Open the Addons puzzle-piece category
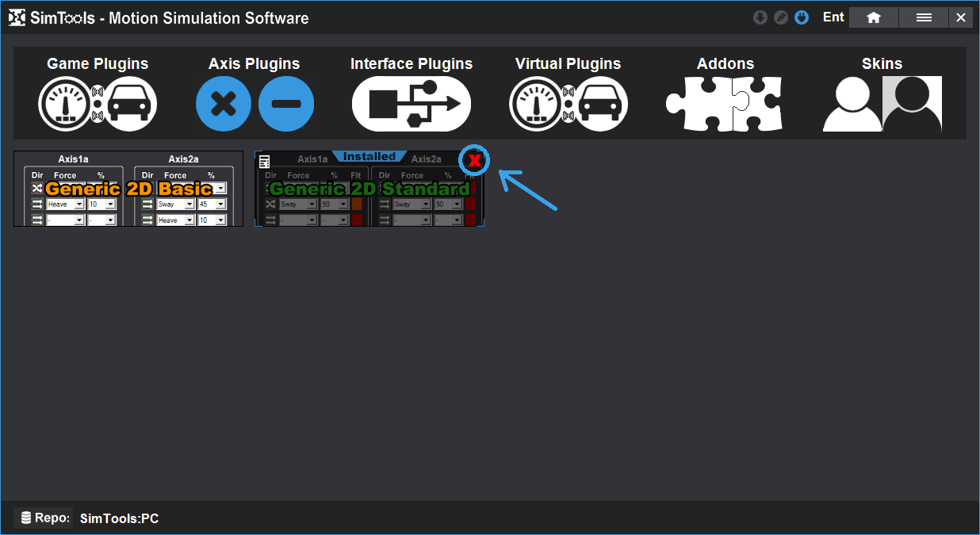Viewport: 980px width, 535px height. click(725, 94)
